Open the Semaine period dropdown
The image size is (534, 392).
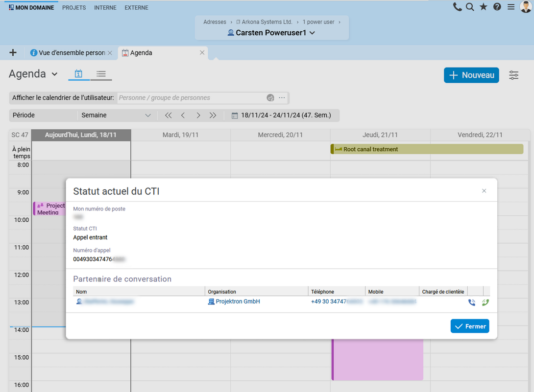coord(116,115)
